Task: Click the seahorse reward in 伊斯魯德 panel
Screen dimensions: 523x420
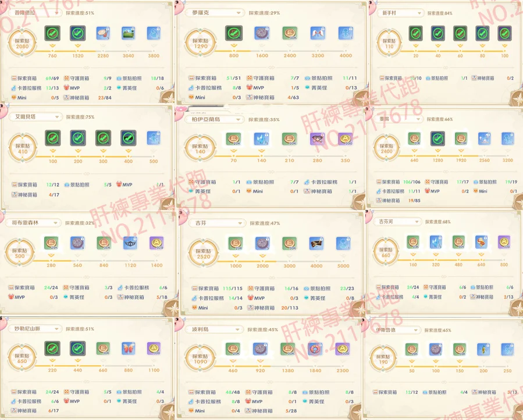Action: 482,348
